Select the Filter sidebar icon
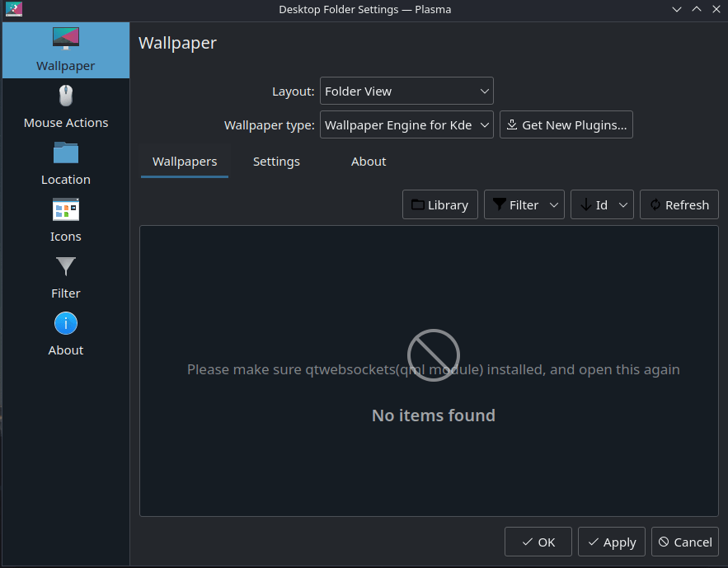Screen dimensions: 728x568 [65, 277]
